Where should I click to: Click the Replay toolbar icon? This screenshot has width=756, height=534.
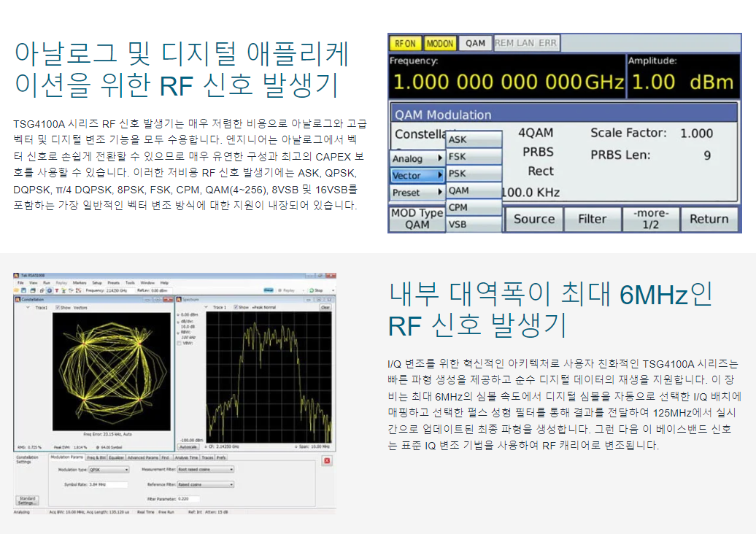pos(288,290)
